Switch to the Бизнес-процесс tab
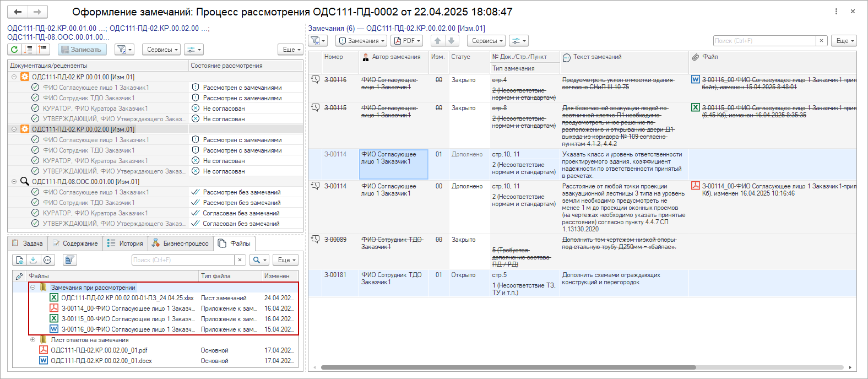This screenshot has width=868, height=379. (180, 243)
